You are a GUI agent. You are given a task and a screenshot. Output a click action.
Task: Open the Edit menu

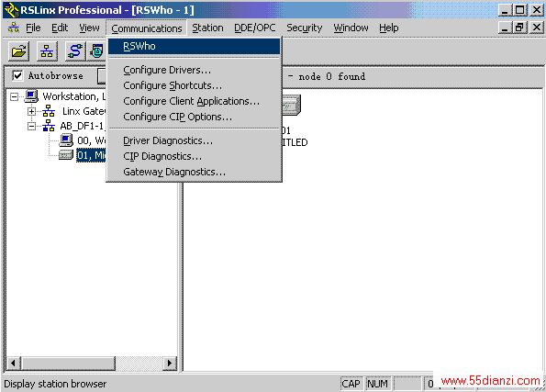coord(60,28)
